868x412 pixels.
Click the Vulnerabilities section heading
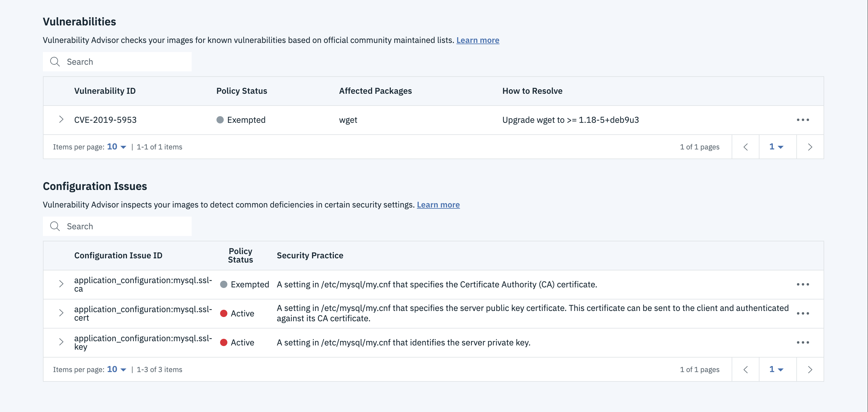pyautogui.click(x=80, y=21)
